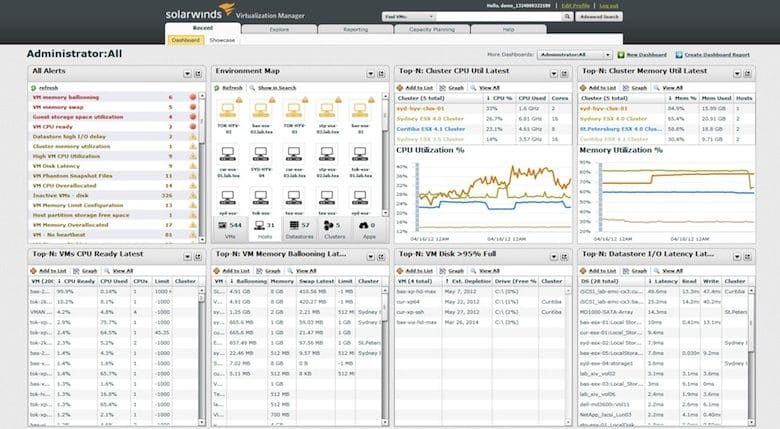
Task: Open the VM memory ballooning alert
Action: [66, 98]
